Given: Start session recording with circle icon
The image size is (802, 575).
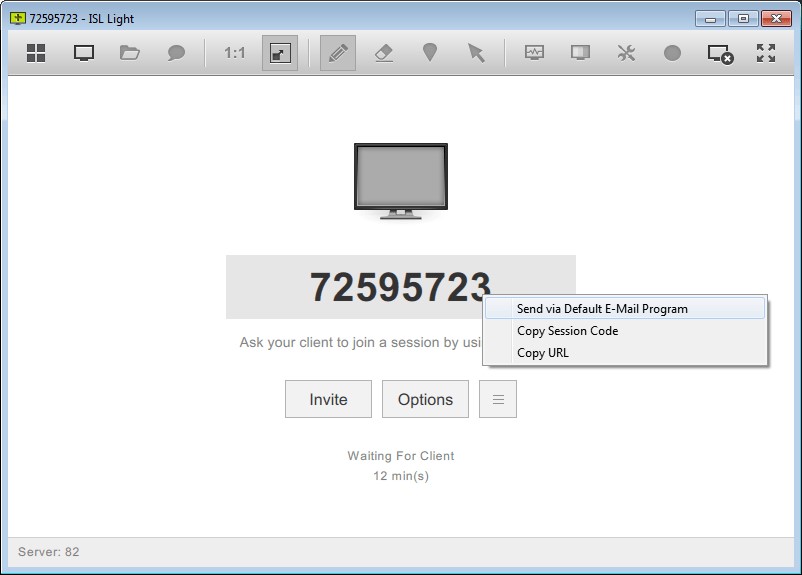Looking at the screenshot, I should click(672, 53).
